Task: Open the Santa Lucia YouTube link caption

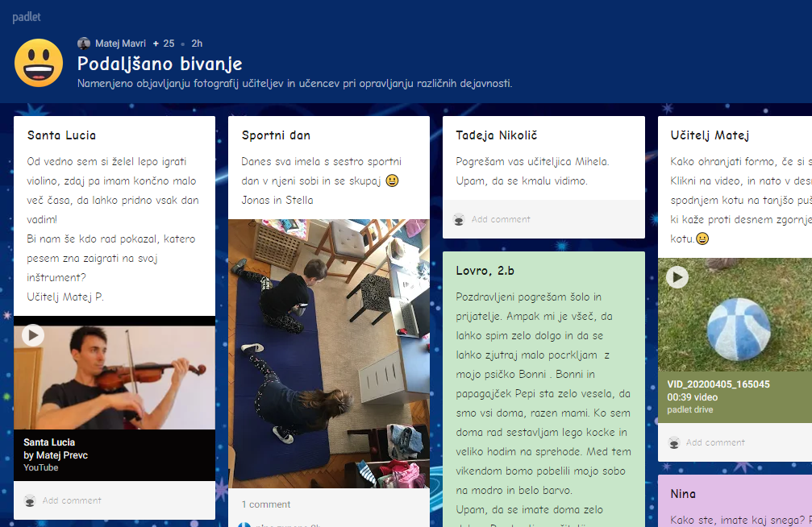Action: (x=56, y=455)
